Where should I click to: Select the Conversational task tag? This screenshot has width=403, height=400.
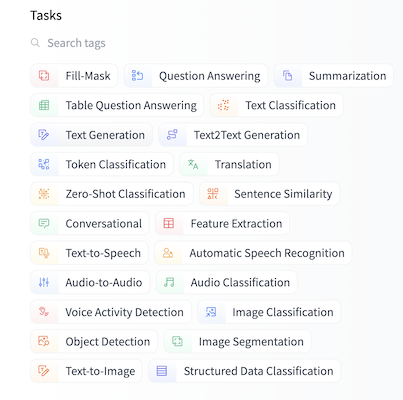coord(90,223)
